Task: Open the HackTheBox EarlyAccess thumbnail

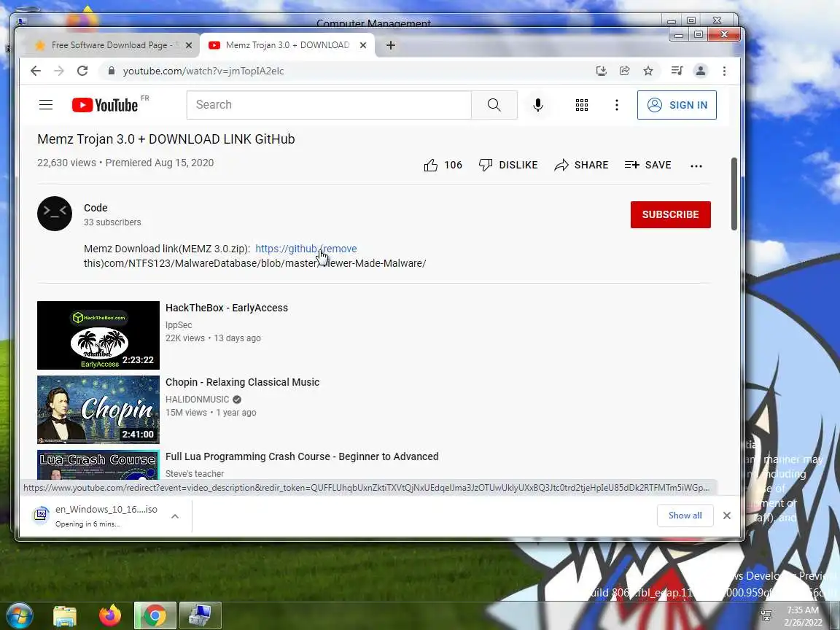Action: click(98, 335)
